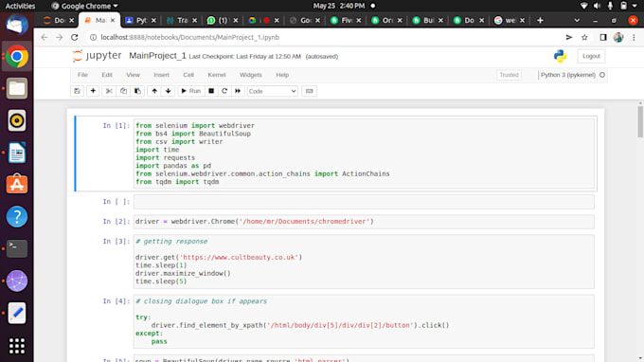Reload the page
This screenshot has width=644, height=362.
tap(74, 37)
